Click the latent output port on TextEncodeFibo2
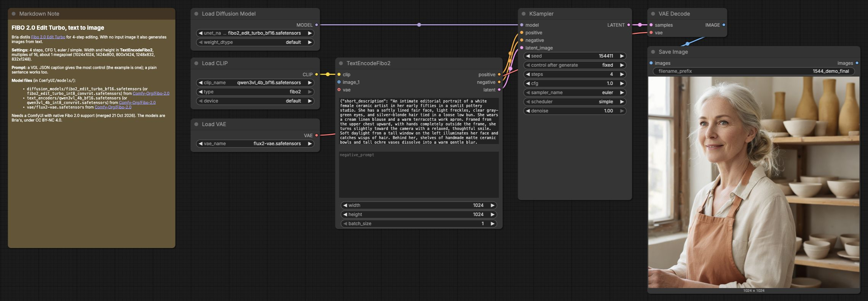The width and height of the screenshot is (868, 301). pos(499,90)
